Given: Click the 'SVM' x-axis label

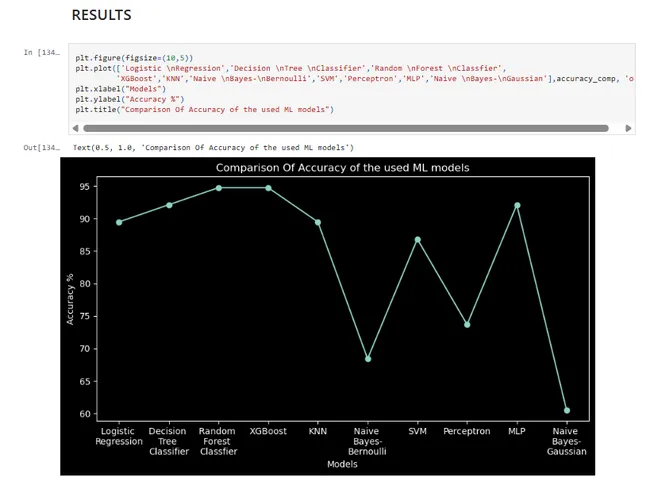Looking at the screenshot, I should click(417, 431).
